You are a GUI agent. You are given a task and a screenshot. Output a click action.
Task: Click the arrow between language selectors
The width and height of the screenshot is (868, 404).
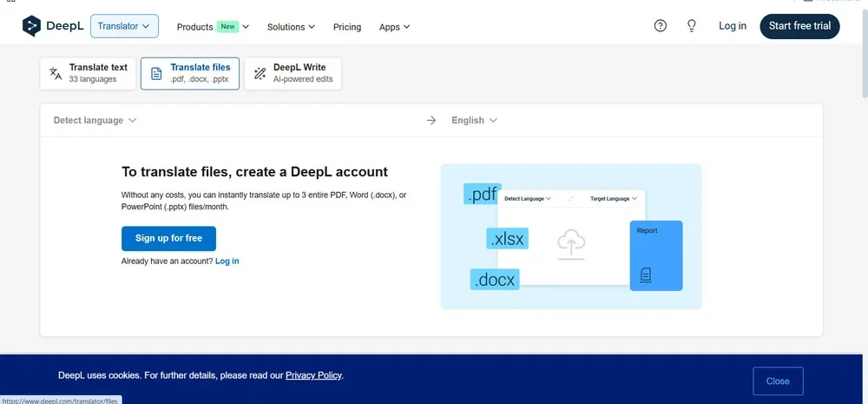pyautogui.click(x=431, y=121)
